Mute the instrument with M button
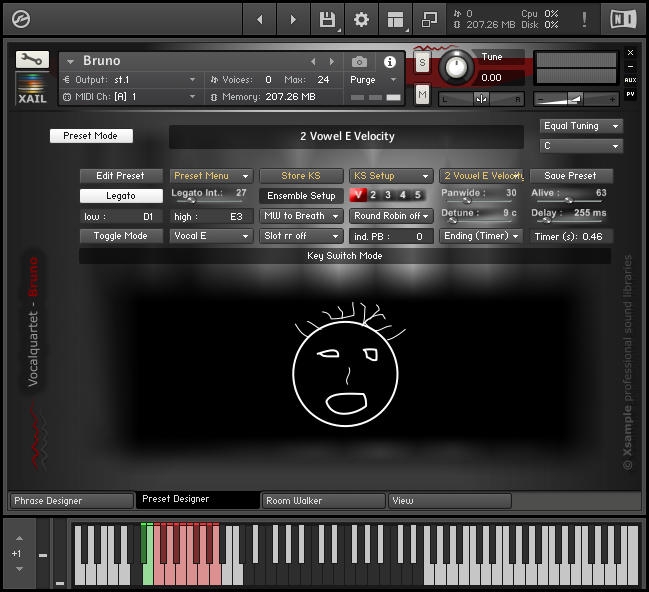 click(422, 95)
